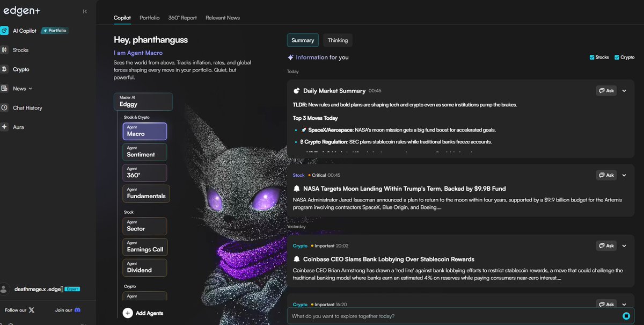
Task: Switch to the Portfolio tab
Action: [x=150, y=18]
